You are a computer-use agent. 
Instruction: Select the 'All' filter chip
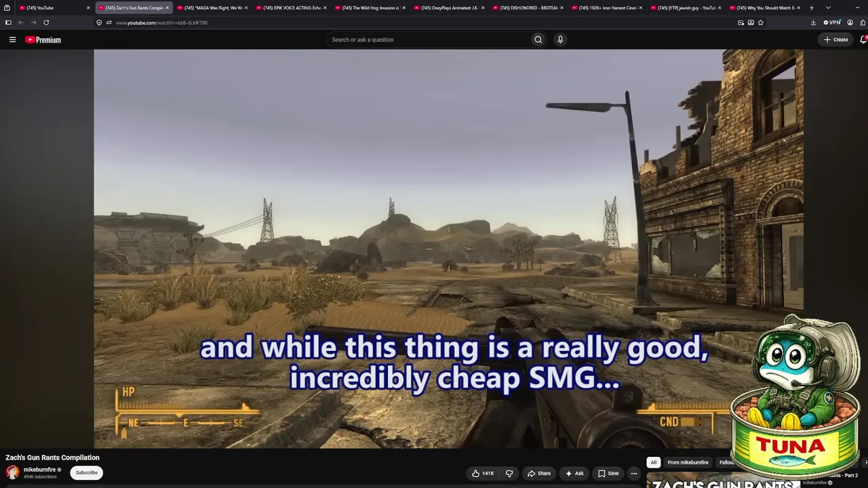(654, 462)
